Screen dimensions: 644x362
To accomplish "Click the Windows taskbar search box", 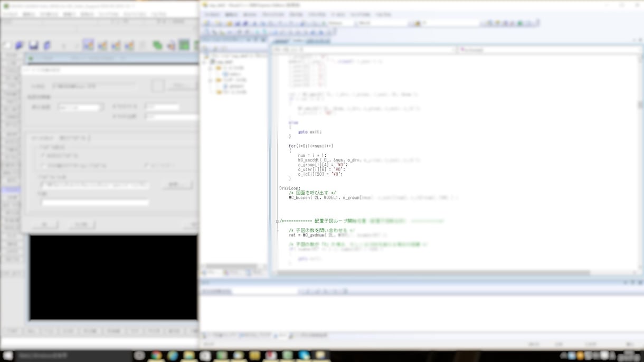I will point(73,356).
